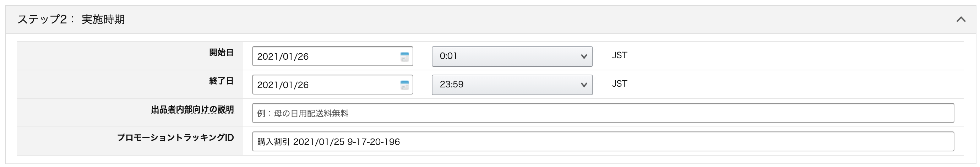This screenshot has width=980, height=167.
Task: Click the JST text beside start time
Action: click(x=619, y=55)
